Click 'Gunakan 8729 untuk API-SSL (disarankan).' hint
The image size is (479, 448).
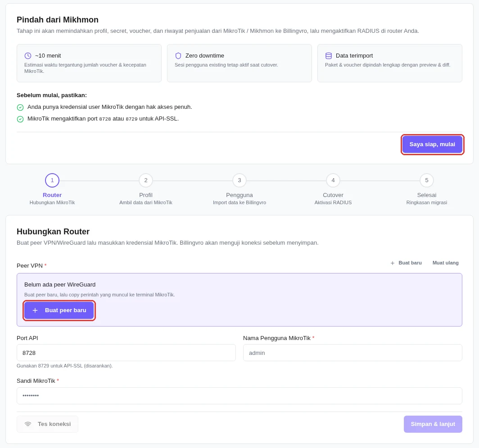(x=65, y=366)
